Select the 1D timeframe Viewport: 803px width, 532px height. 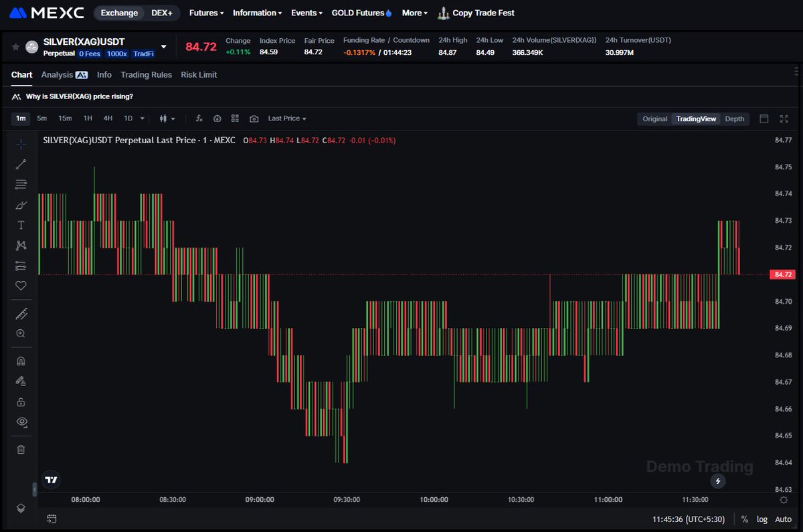128,118
